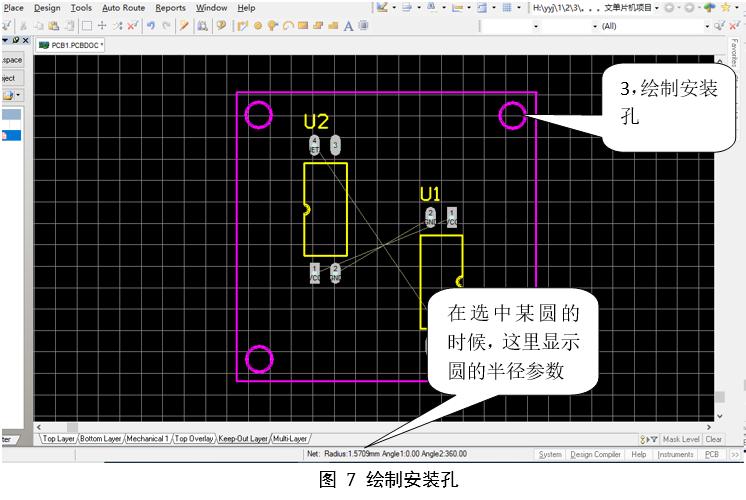Click the Undo arrow icon
This screenshot has width=746, height=500.
(151, 26)
